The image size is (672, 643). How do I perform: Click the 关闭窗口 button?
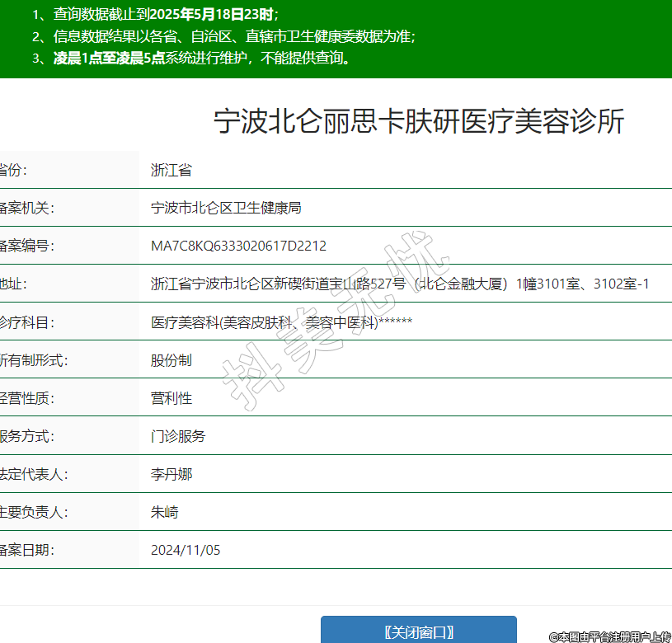(x=418, y=631)
